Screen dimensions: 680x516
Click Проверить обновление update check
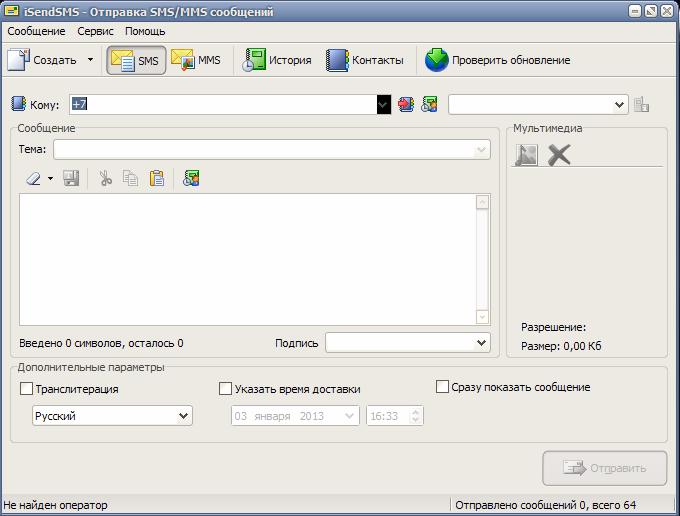tap(497, 60)
